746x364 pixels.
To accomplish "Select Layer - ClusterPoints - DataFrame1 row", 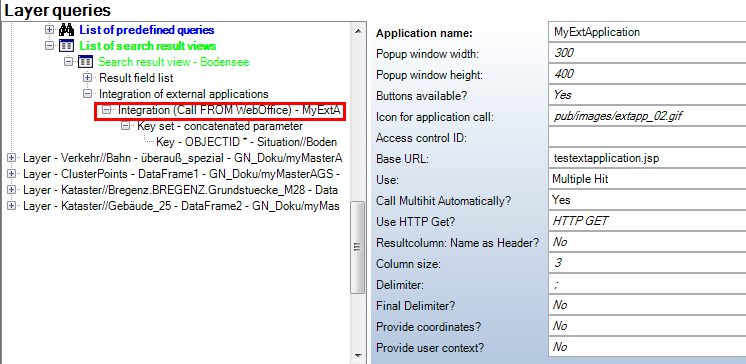I will 181,174.
